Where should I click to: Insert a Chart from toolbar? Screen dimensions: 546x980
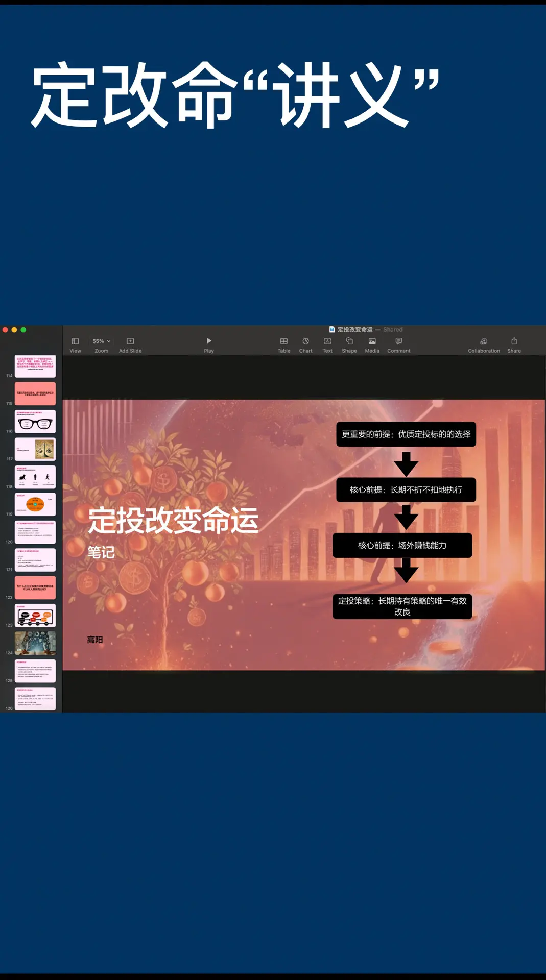coord(305,341)
